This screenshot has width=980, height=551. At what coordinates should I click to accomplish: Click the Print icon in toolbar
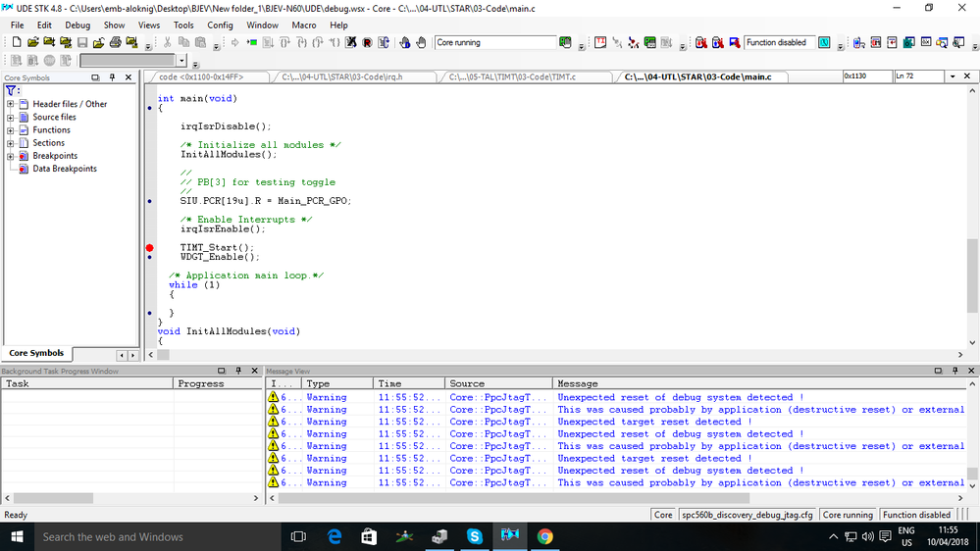[116, 42]
